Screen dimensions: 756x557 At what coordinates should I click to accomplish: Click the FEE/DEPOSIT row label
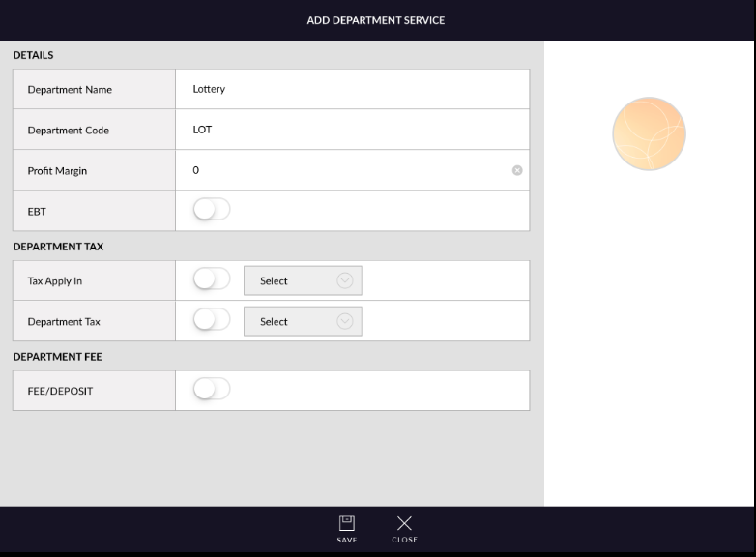click(x=60, y=391)
